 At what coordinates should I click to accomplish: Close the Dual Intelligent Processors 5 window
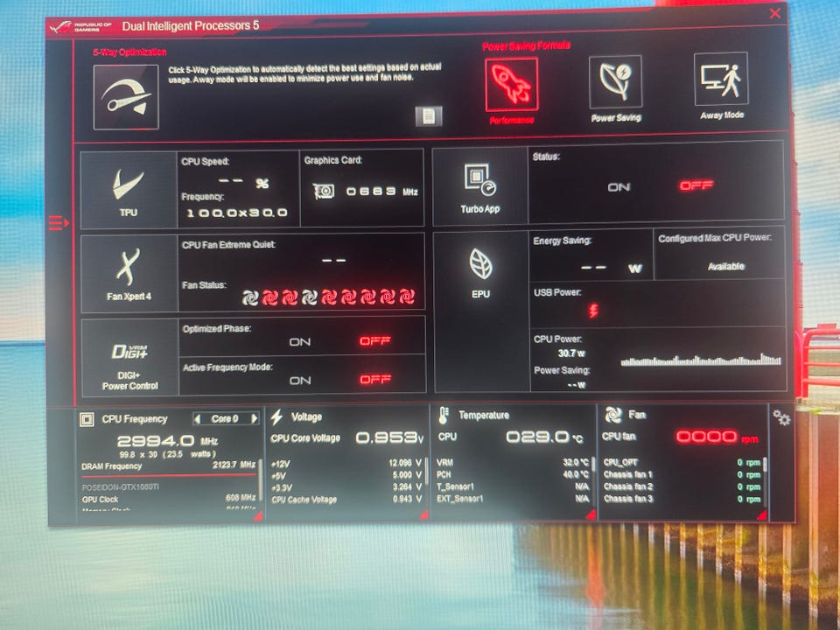coord(774,13)
